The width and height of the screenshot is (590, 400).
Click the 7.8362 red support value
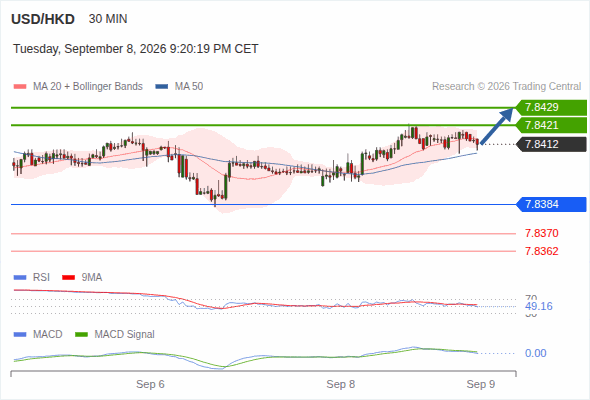(x=541, y=251)
